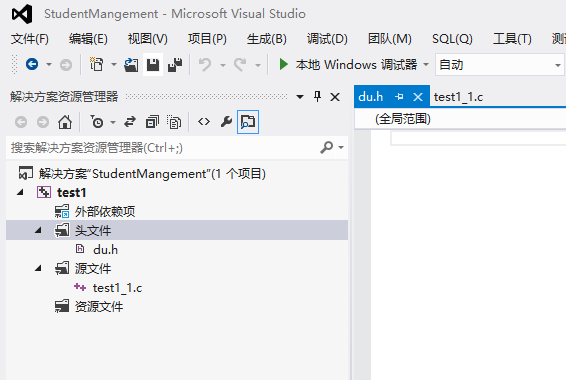This screenshot has width=566, height=380.
Task: Select test1_1.c in Solution Explorer
Action: pos(117,288)
